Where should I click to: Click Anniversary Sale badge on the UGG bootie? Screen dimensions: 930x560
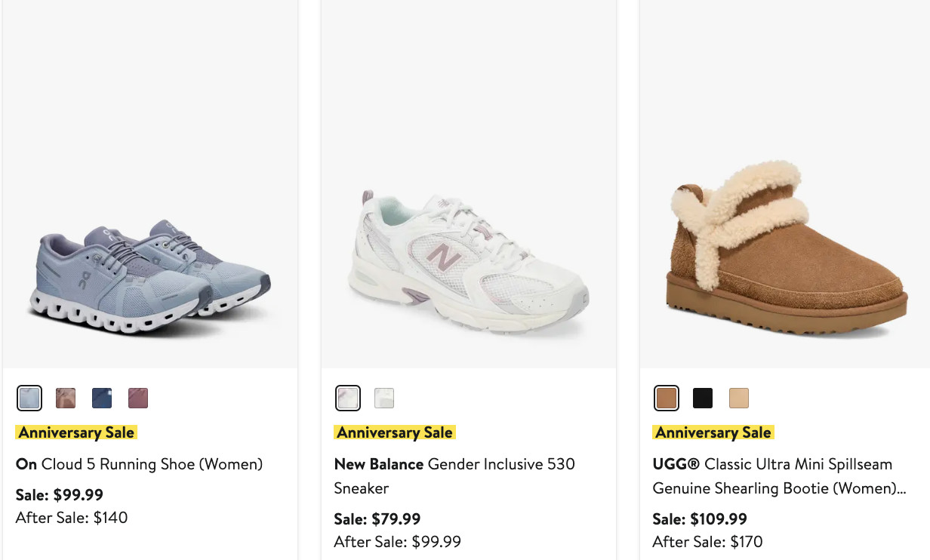point(713,432)
